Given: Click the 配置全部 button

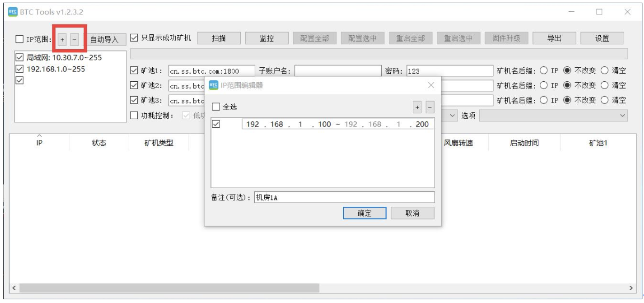Looking at the screenshot, I should coord(315,38).
